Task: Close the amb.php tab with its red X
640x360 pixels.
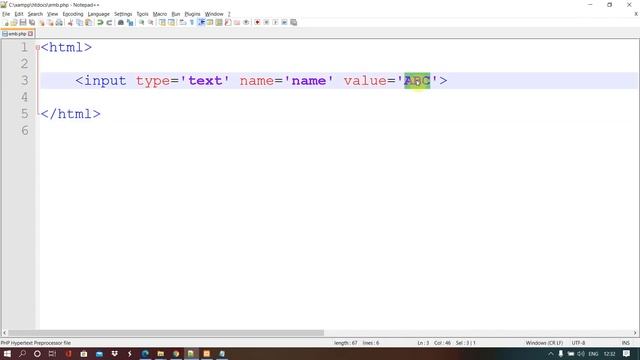Action: tap(30, 34)
